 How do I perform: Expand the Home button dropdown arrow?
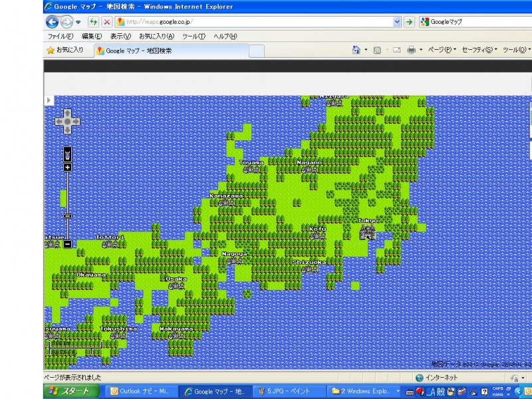[366, 50]
